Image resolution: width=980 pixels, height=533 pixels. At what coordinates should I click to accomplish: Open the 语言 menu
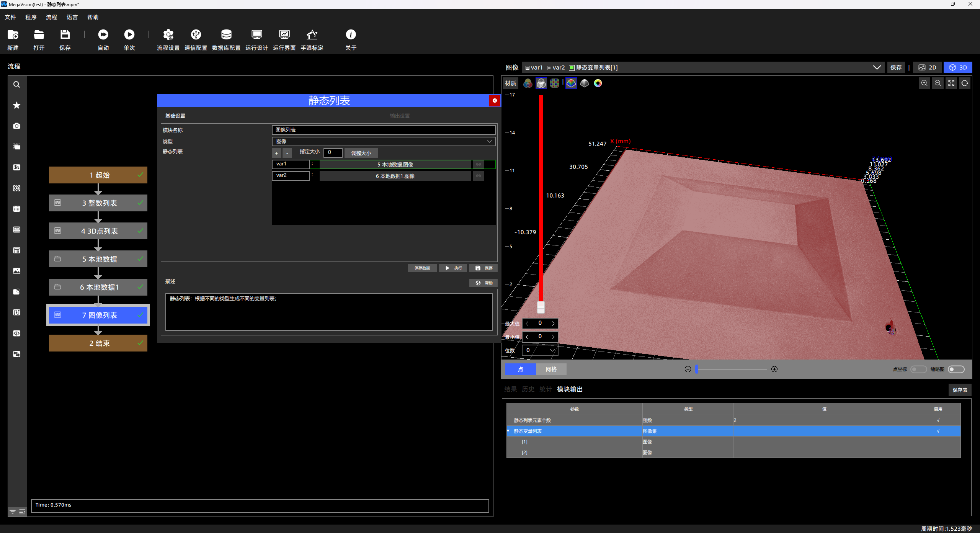point(72,17)
